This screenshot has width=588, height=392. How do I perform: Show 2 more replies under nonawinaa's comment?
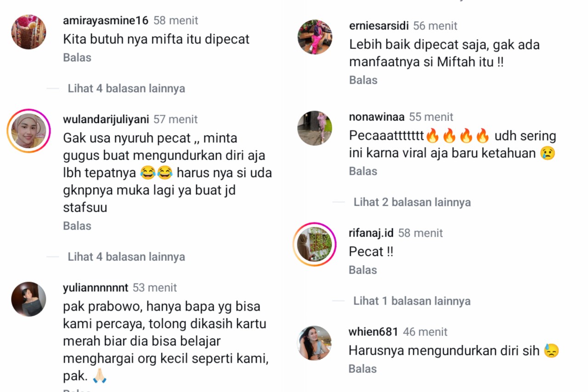(x=412, y=202)
